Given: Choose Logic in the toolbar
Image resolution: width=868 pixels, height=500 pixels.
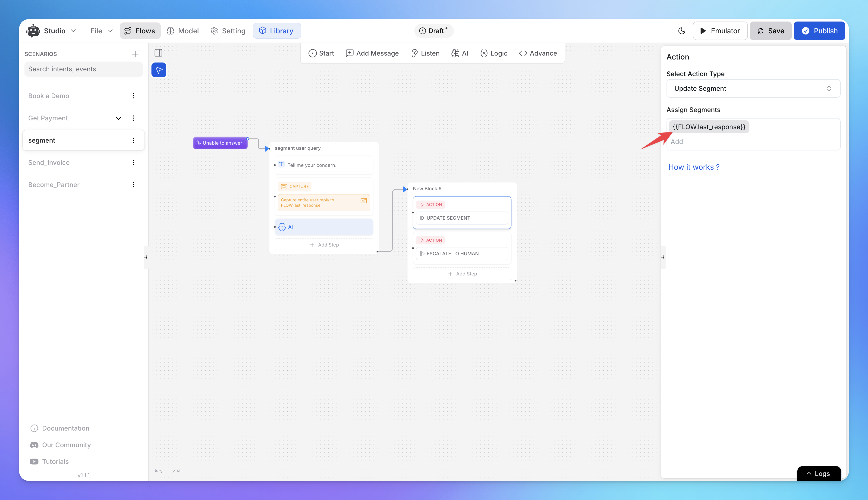Looking at the screenshot, I should pos(494,53).
